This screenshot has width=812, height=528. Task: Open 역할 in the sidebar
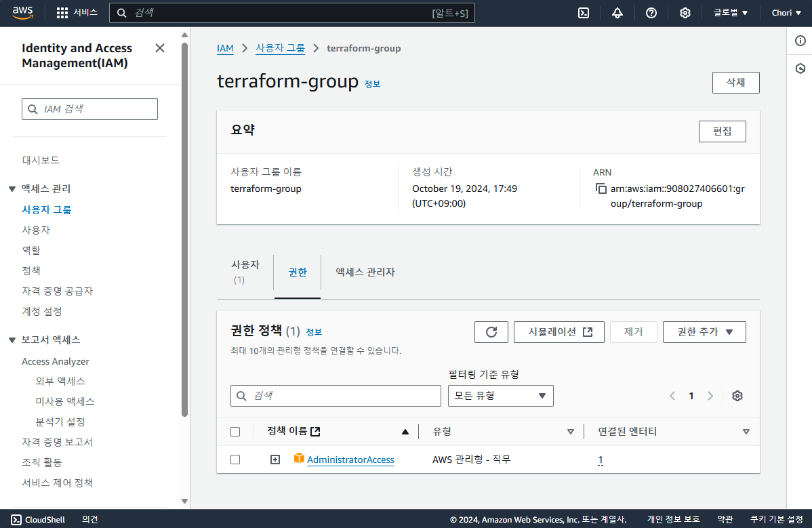31,251
